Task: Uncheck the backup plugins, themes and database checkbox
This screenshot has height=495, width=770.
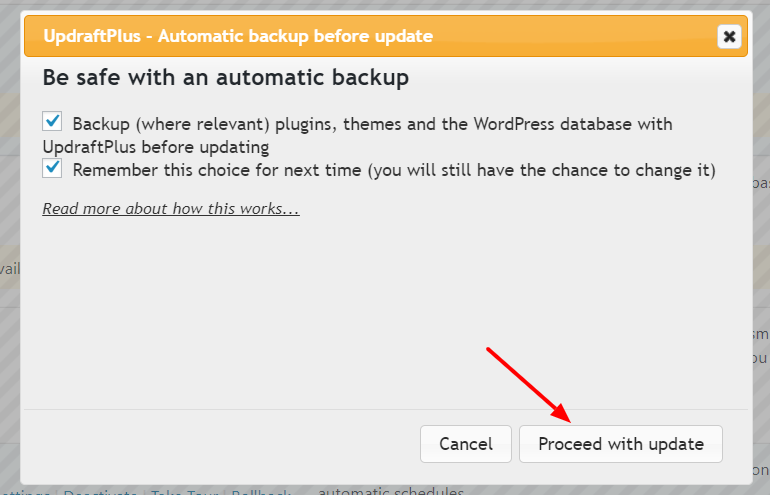Action: coord(52,122)
